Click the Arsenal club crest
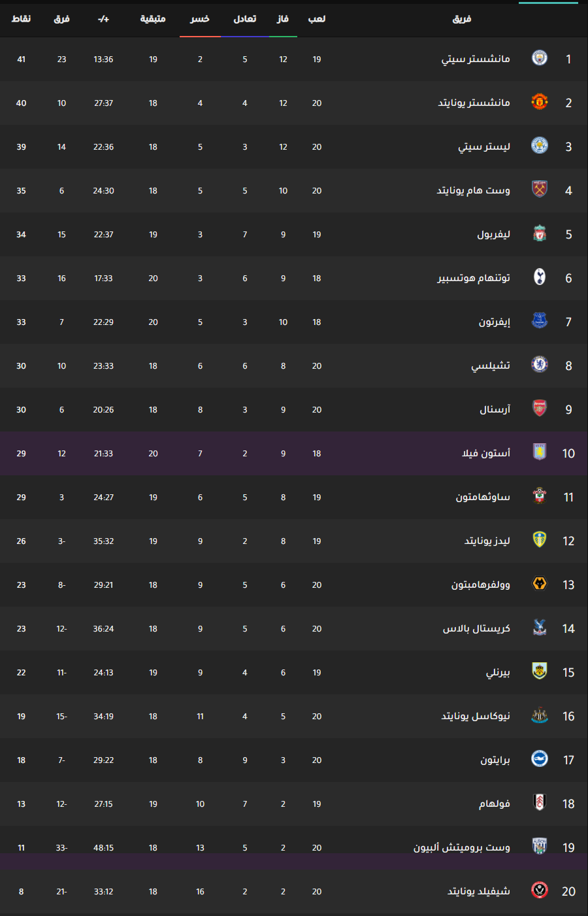The height and width of the screenshot is (916, 588). (x=540, y=409)
